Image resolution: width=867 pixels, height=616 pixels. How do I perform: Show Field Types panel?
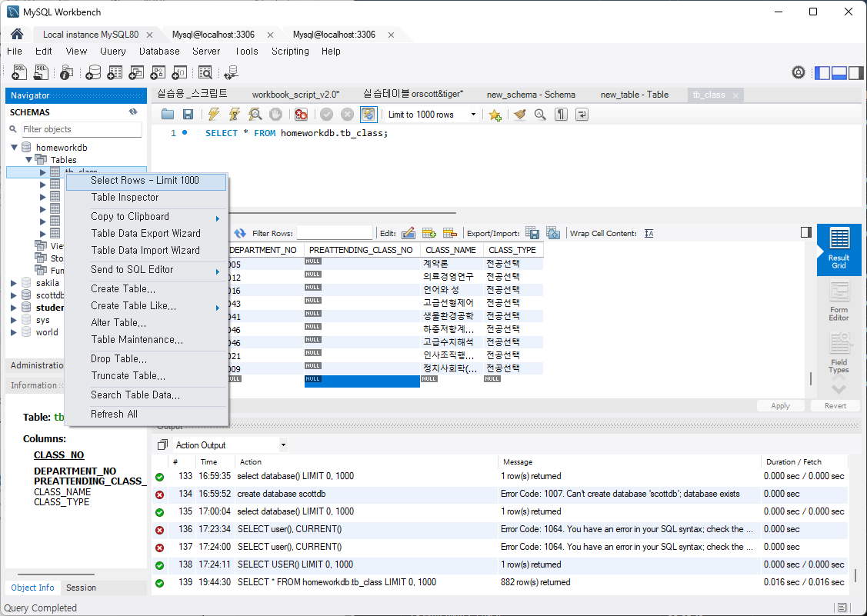pyautogui.click(x=839, y=353)
